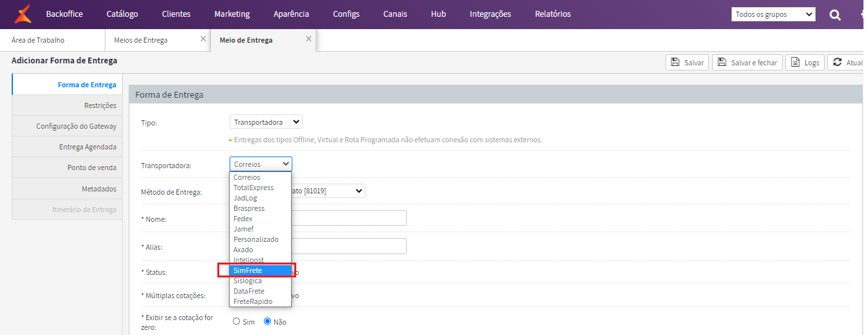Screen dimensions: 868x335
Task: Click the orange X logo icon
Action: (x=23, y=14)
